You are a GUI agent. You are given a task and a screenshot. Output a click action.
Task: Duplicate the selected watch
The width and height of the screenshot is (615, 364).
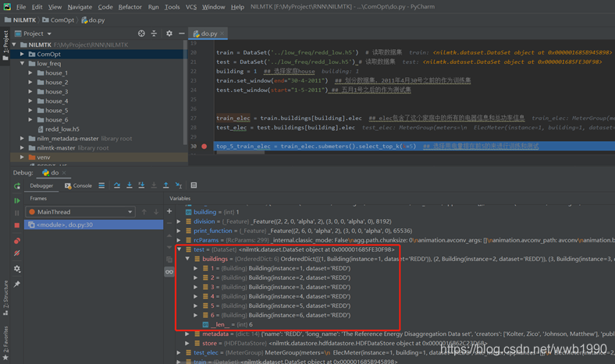[x=169, y=260]
